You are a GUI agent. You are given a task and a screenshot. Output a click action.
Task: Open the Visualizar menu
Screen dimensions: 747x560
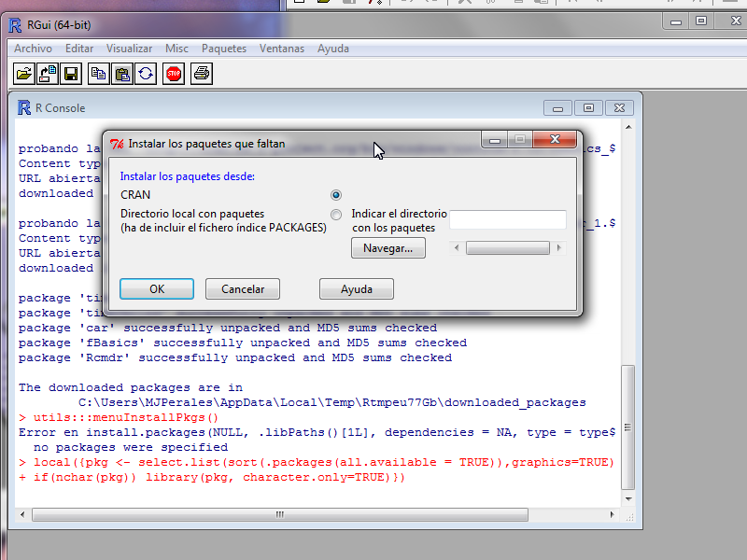129,49
